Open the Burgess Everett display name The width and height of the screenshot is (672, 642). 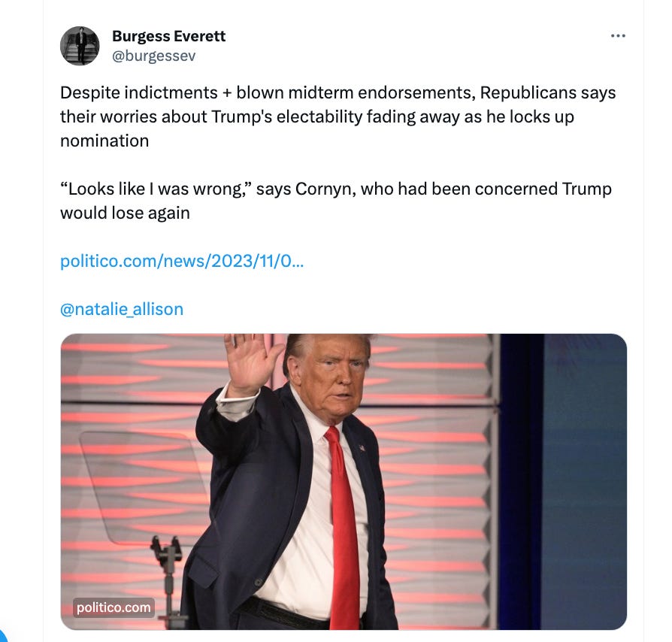point(168,36)
